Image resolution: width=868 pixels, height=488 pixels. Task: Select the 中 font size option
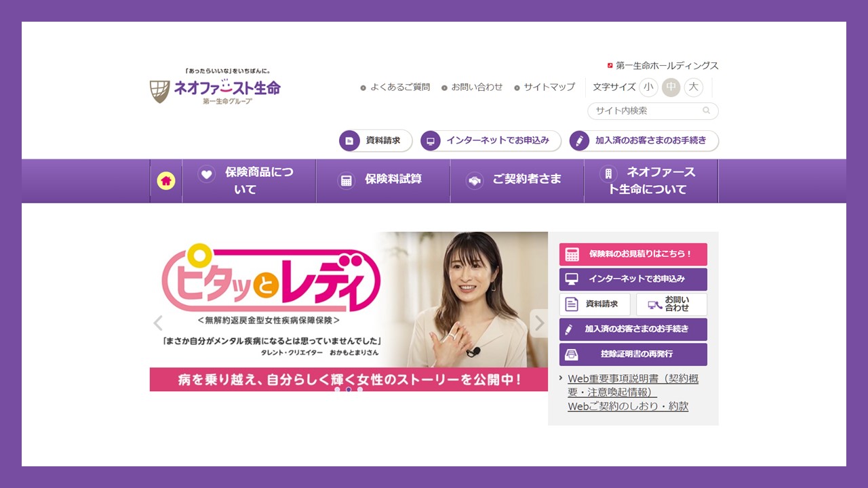(671, 87)
